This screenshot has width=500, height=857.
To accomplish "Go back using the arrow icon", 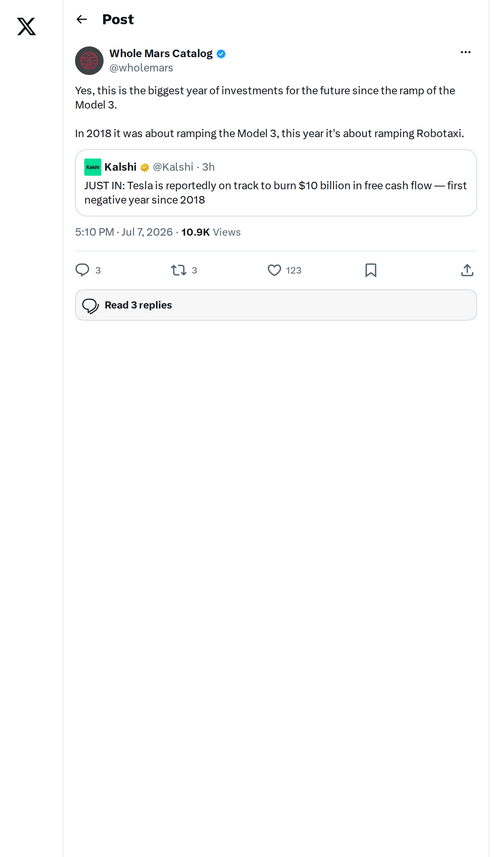I will [82, 20].
